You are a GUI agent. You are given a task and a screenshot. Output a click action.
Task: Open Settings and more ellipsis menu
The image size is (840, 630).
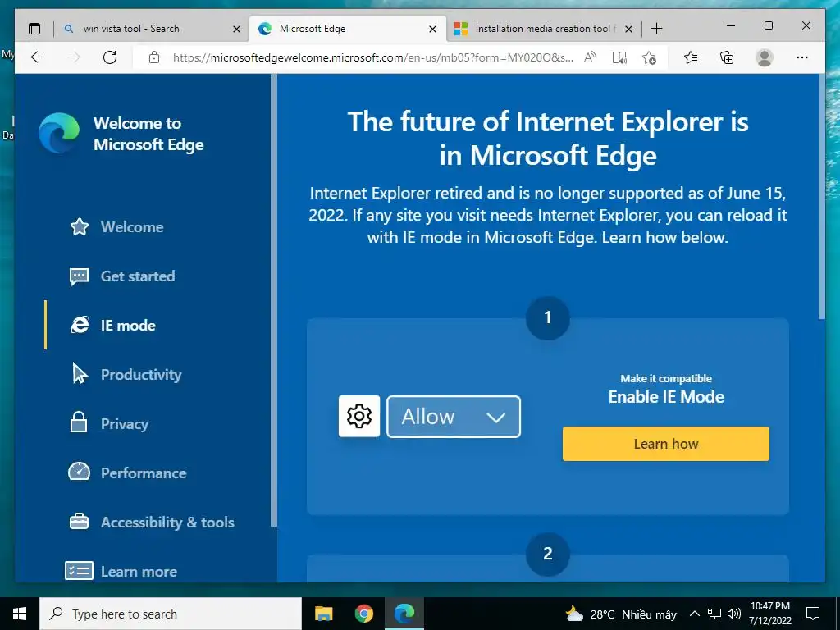tap(802, 57)
